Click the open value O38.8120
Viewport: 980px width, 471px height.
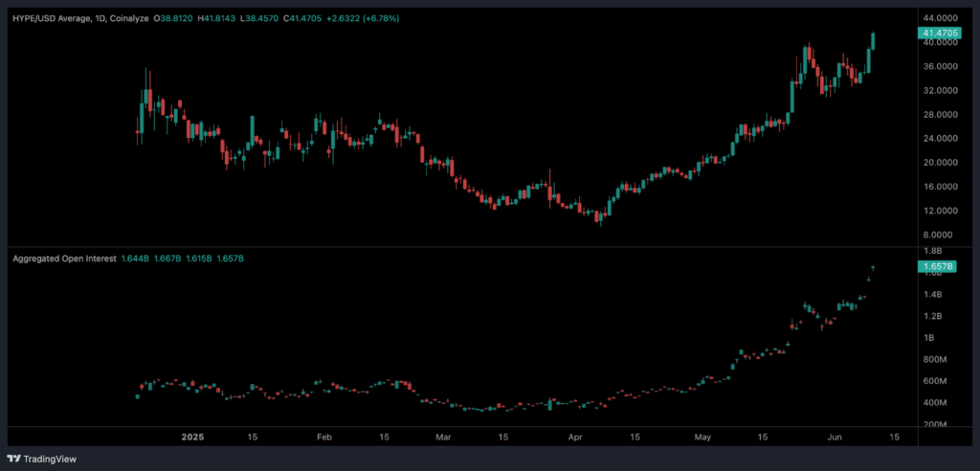coord(172,19)
